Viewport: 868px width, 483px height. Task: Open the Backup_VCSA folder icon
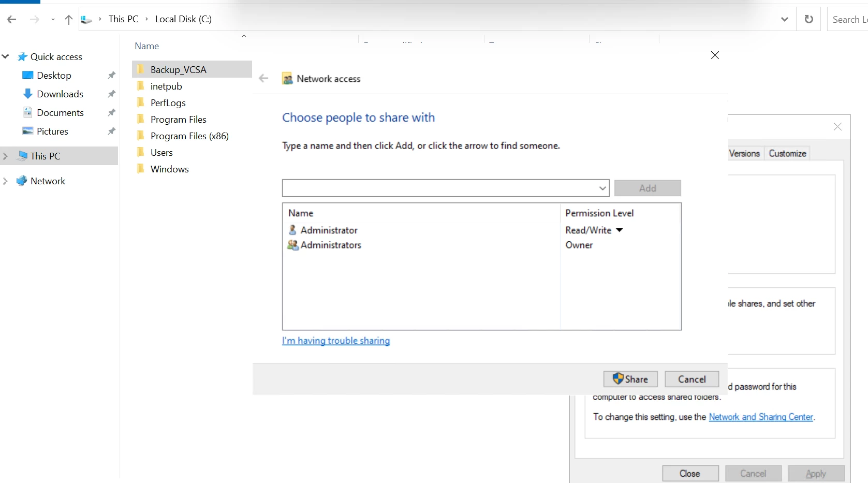[140, 69]
